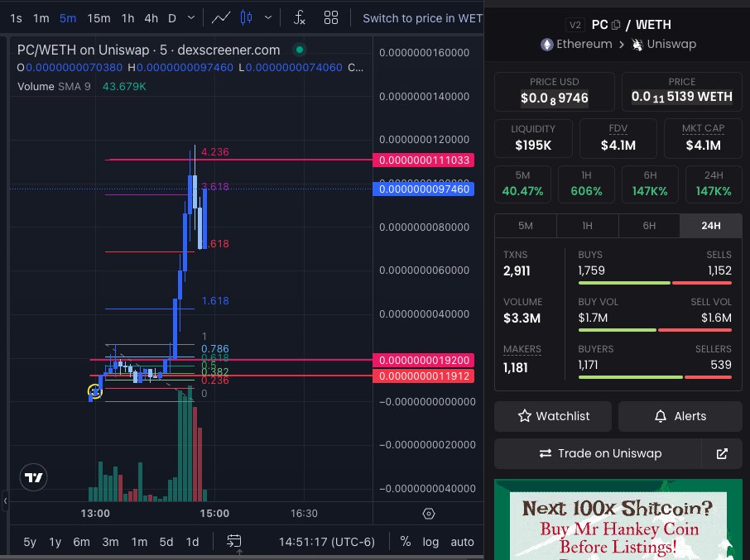Select the 5d date range
Image resolution: width=750 pixels, height=560 pixels.
[166, 541]
